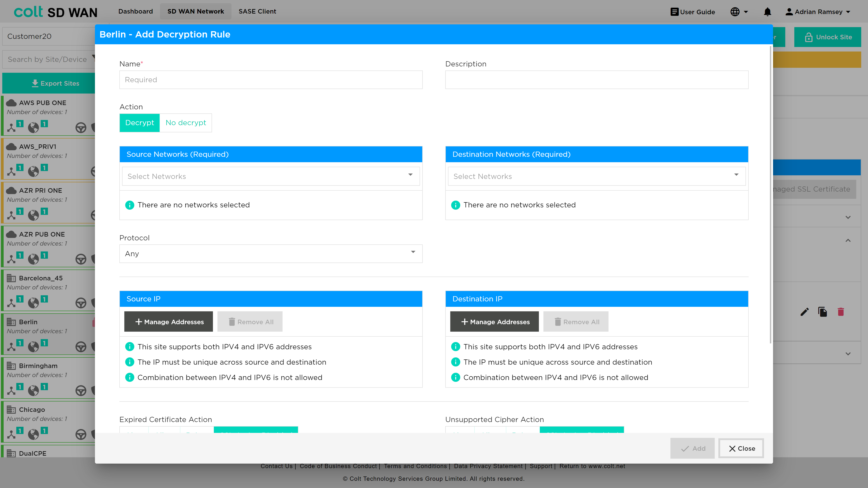Open Source Networks Select Networks dropdown
The image size is (868, 488).
pos(271,176)
